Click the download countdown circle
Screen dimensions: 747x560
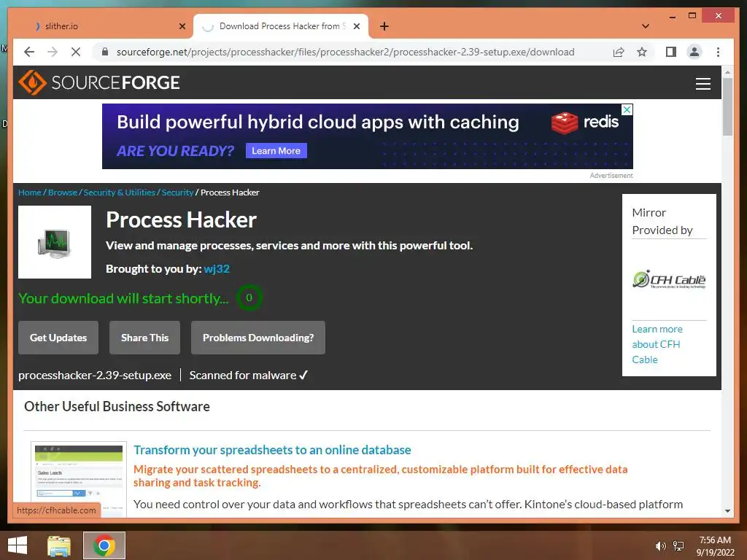249,297
